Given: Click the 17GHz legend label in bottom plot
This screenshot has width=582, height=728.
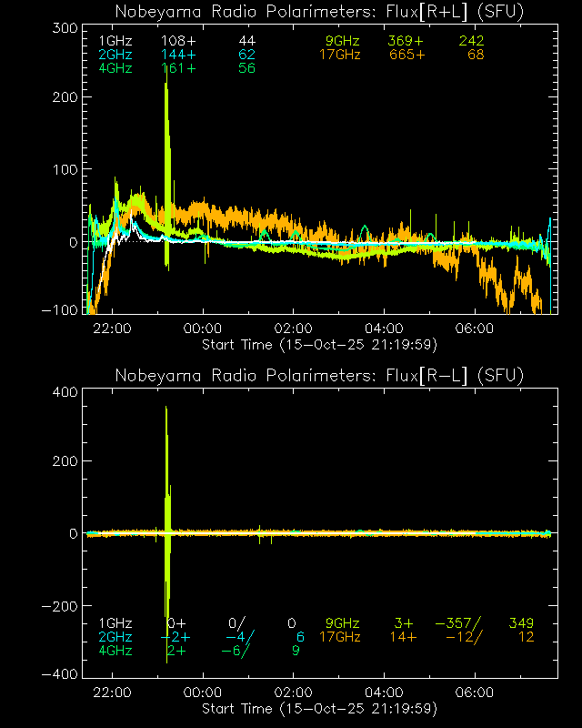Looking at the screenshot, I should click(x=338, y=637).
